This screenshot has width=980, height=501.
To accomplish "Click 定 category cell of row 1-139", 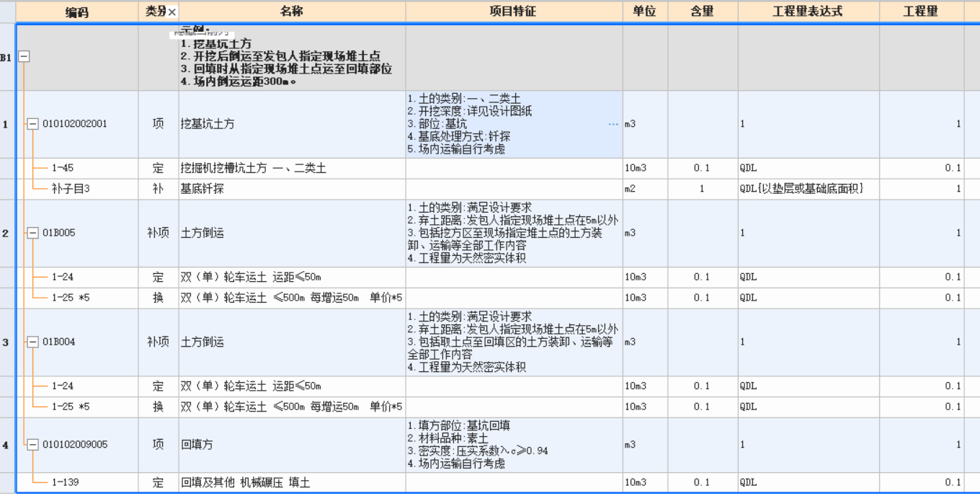I will pos(158,482).
